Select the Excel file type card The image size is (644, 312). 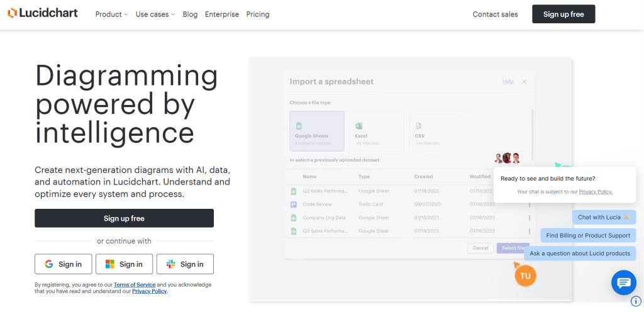pos(377,131)
